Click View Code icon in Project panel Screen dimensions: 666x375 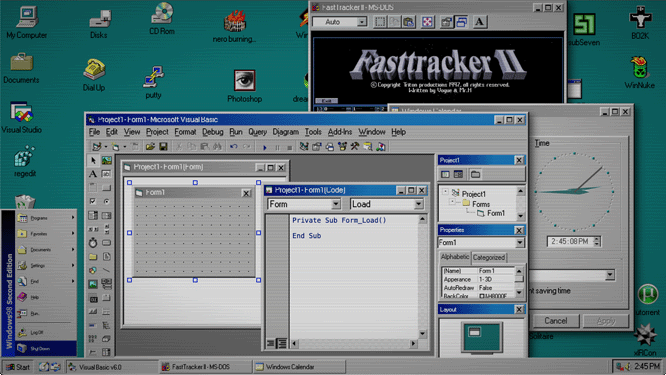[445, 174]
